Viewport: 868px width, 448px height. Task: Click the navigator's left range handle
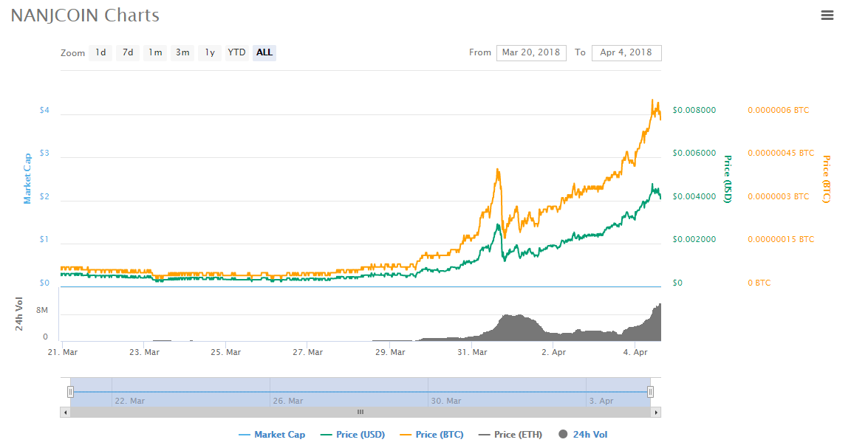pyautogui.click(x=71, y=392)
